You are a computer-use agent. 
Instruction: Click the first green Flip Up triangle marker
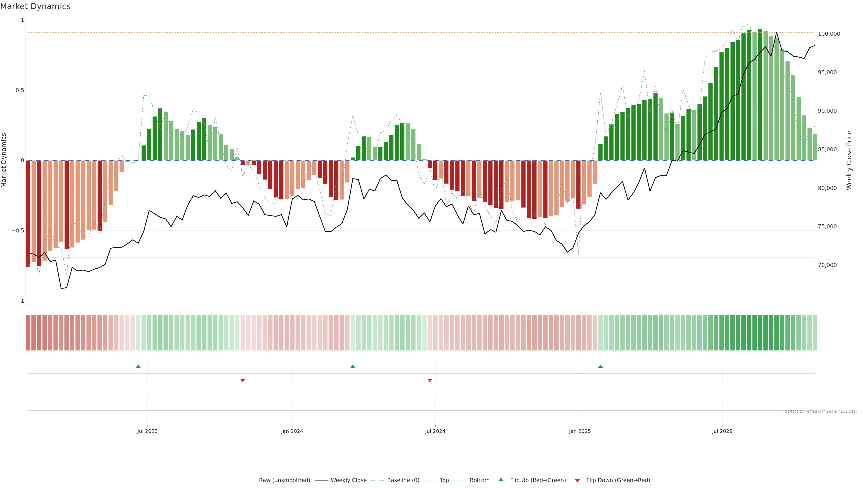pos(138,366)
